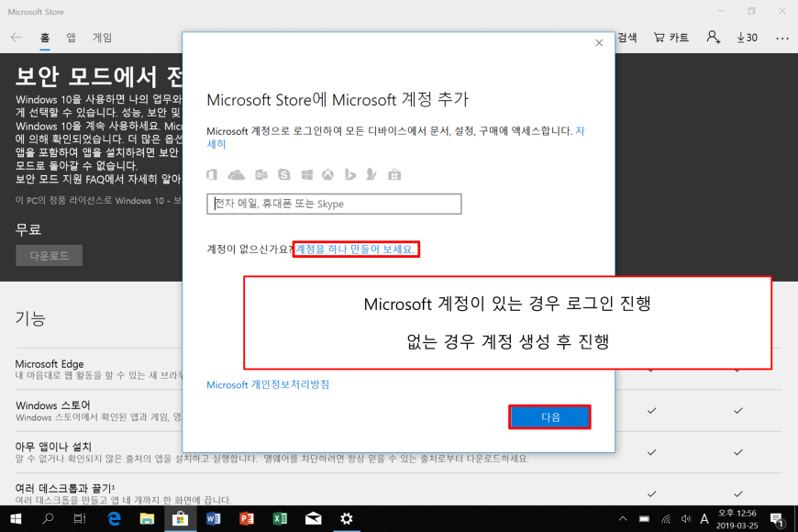Open Microsoft 개인정보처리방침 link

click(x=268, y=384)
